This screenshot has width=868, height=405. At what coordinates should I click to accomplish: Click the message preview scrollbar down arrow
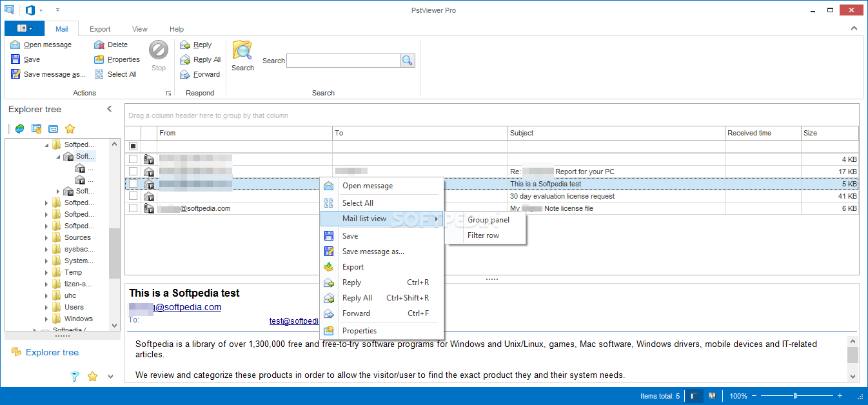coord(853,376)
